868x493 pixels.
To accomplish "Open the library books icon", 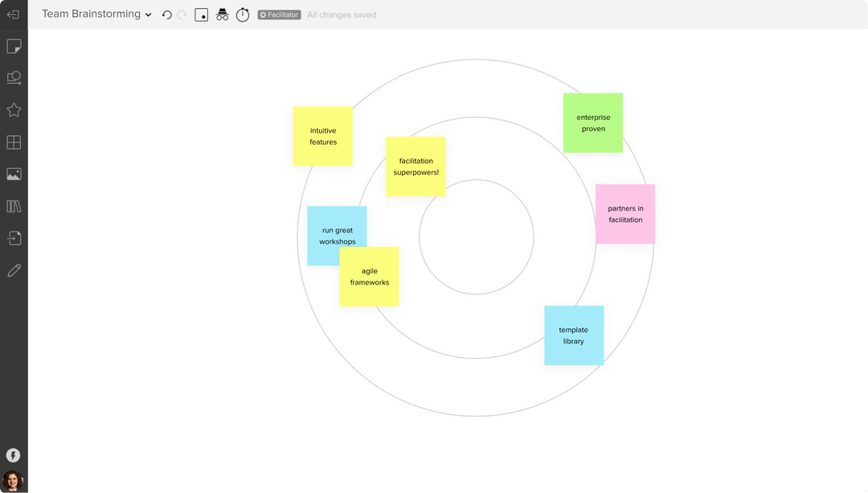I will click(14, 207).
